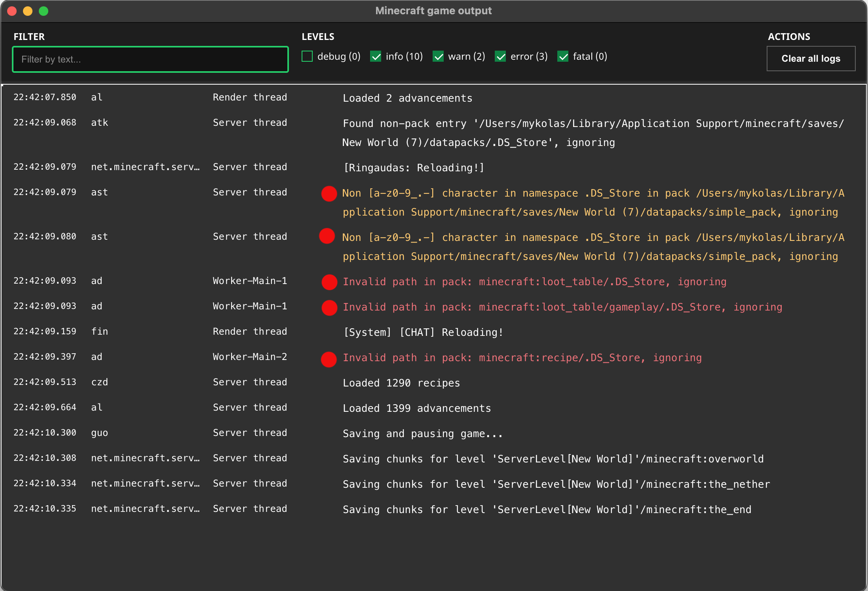The width and height of the screenshot is (868, 591).
Task: Maximize the window with green button
Action: (44, 11)
